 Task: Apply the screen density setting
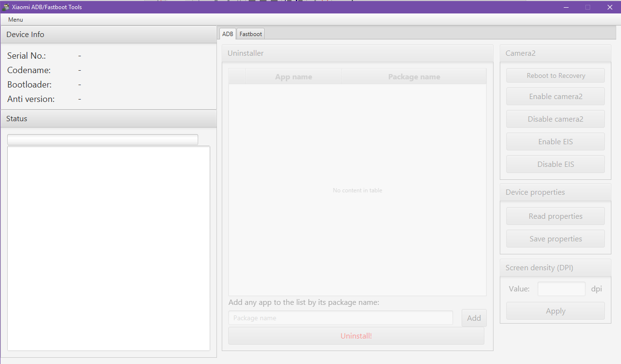(555, 311)
